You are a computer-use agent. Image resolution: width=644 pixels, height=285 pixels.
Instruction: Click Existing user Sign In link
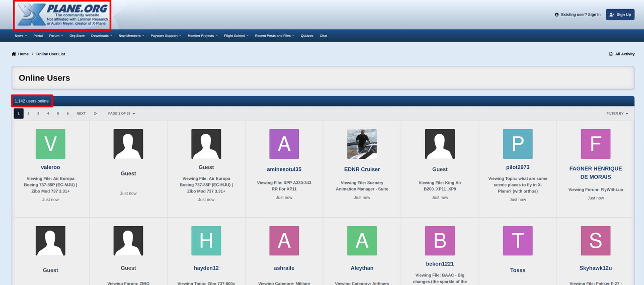[x=578, y=15]
